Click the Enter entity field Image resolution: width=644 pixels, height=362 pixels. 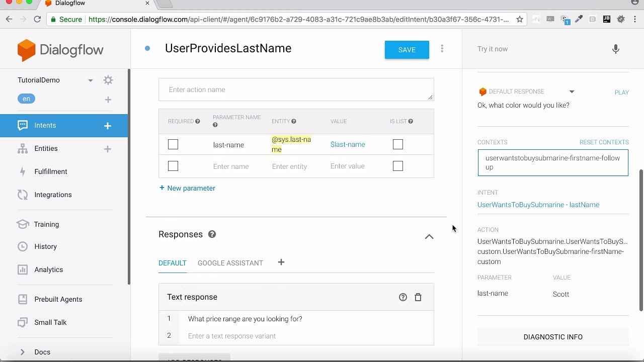[289, 166]
